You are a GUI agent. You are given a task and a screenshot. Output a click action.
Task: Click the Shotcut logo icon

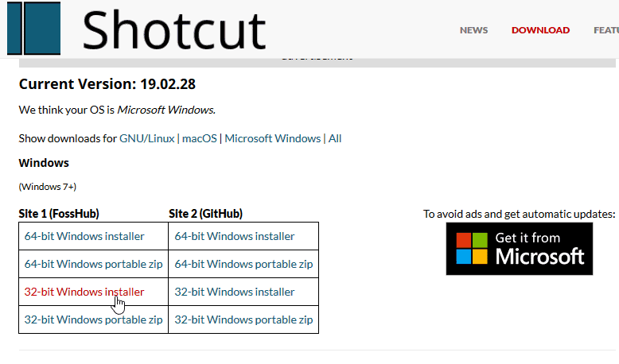[34, 28]
